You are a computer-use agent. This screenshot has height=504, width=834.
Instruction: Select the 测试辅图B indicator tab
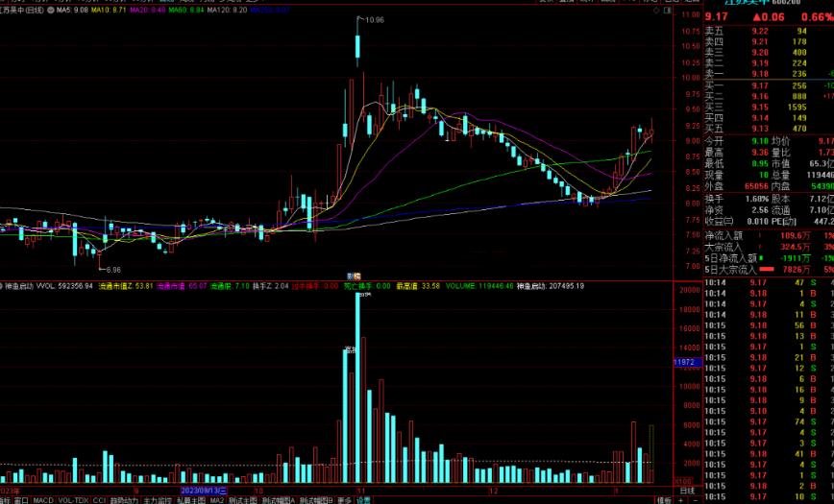[316, 500]
